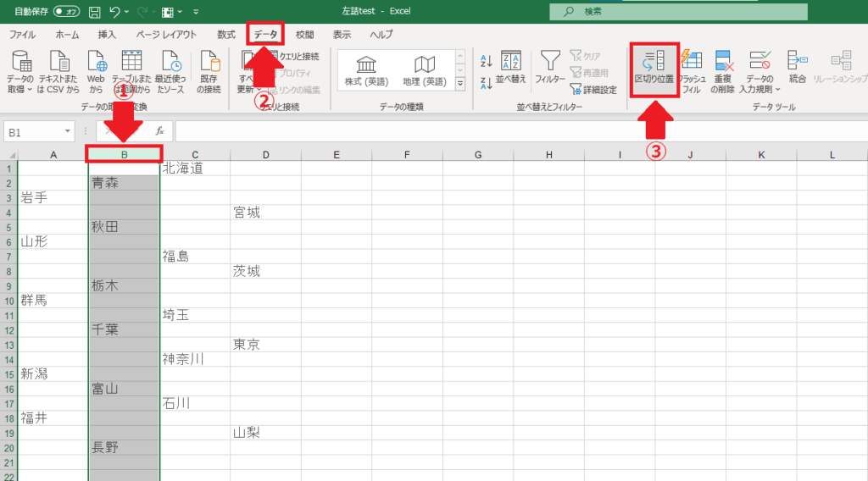Click cell containing 東京

click(265, 345)
